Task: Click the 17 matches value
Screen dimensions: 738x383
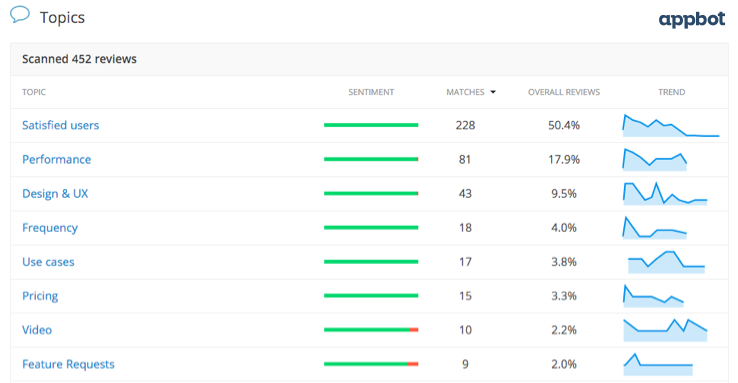Action: click(x=465, y=262)
